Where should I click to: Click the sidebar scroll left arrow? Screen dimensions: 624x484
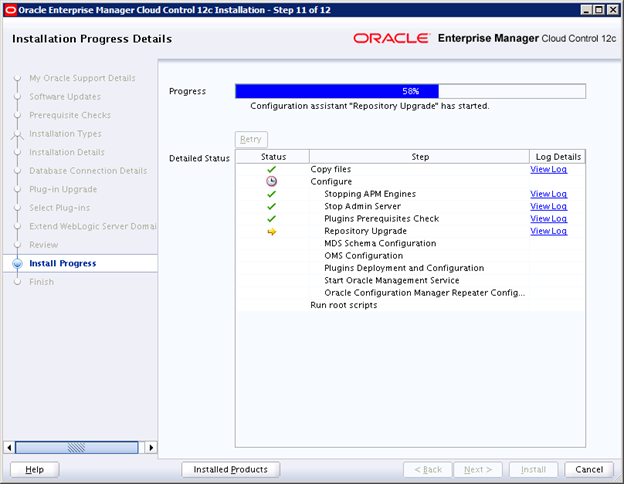(9, 447)
